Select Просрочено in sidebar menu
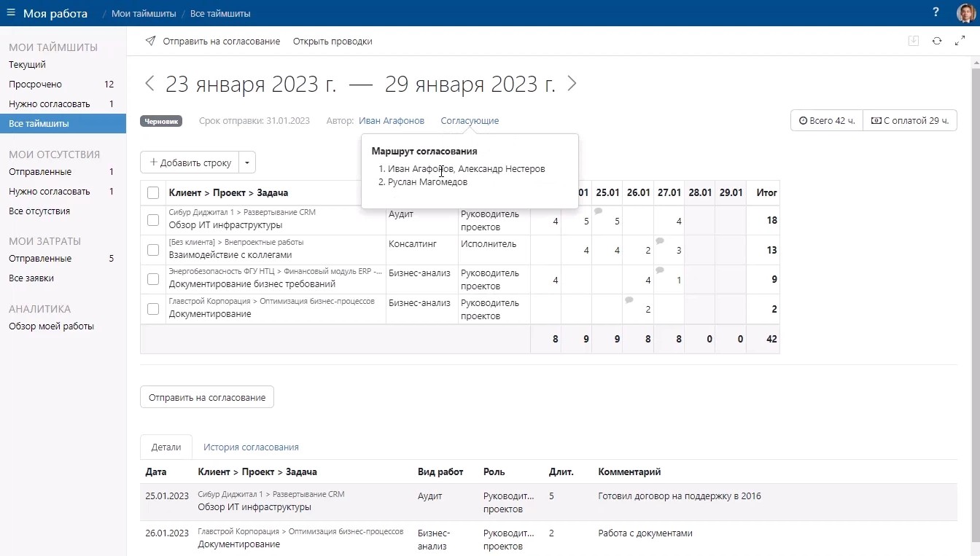This screenshot has width=980, height=556. tap(35, 85)
